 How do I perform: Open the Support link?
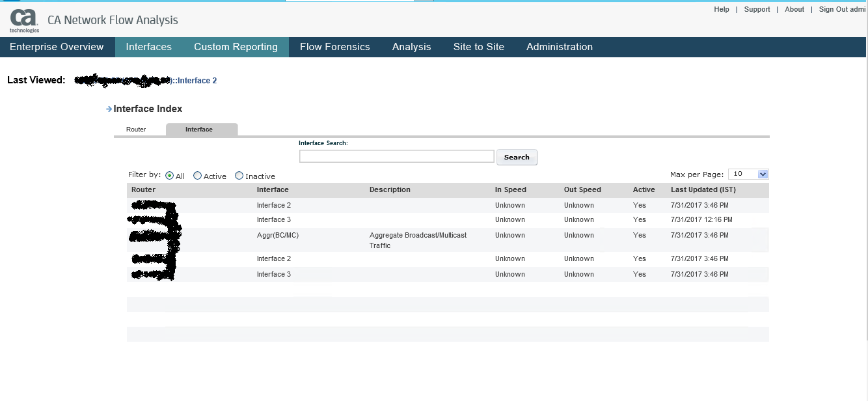757,9
